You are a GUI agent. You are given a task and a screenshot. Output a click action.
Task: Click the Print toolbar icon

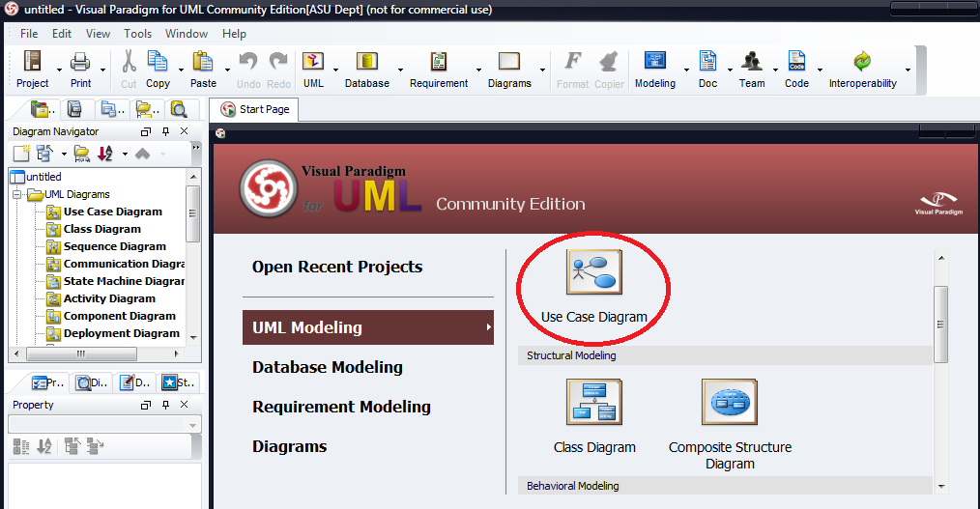click(x=80, y=61)
